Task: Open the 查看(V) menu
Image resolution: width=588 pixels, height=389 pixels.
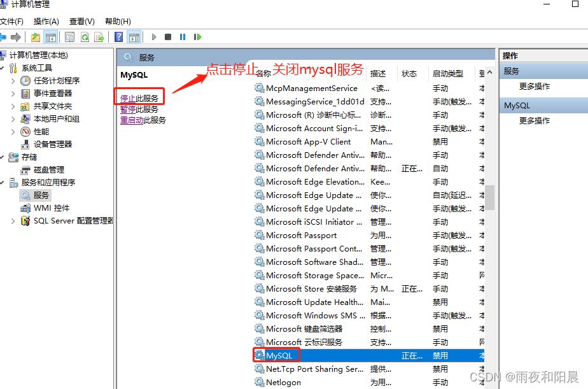Action: tap(81, 22)
